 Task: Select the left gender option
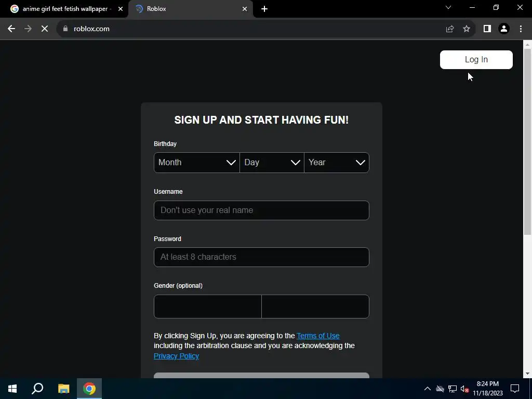pos(208,307)
